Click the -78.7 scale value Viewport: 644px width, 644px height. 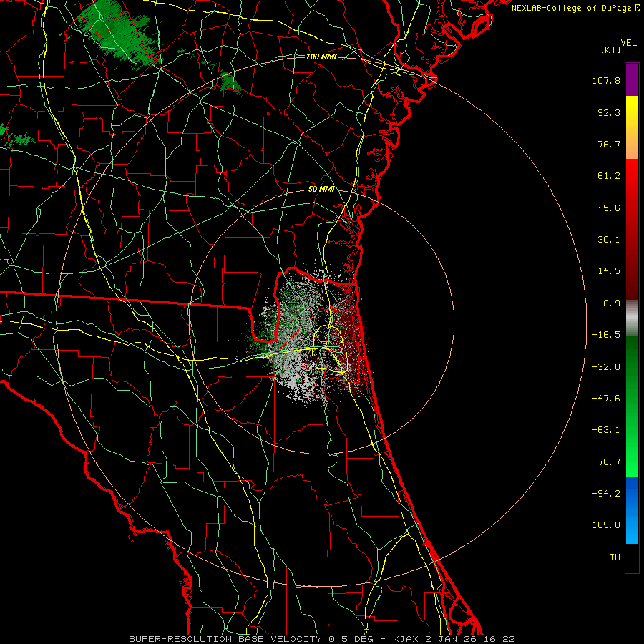click(x=606, y=462)
